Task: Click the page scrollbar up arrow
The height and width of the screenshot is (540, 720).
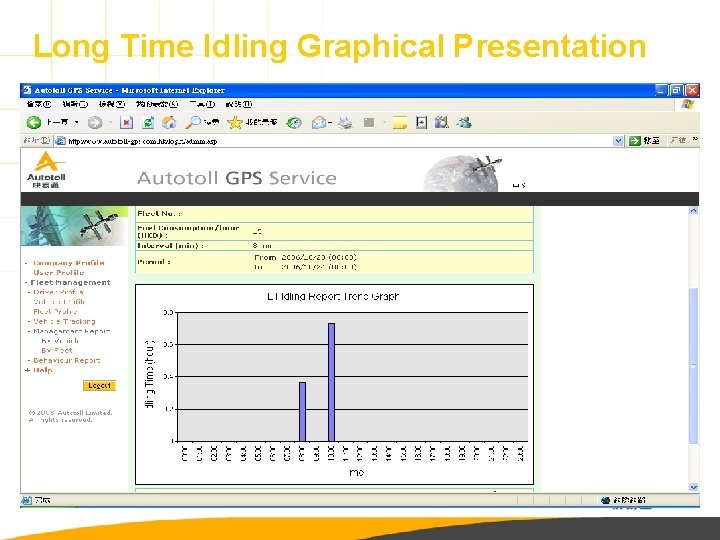Action: pos(693,210)
